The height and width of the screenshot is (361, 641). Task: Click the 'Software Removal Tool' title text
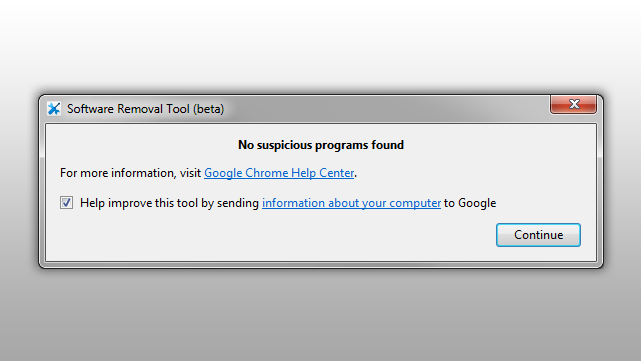coord(128,109)
